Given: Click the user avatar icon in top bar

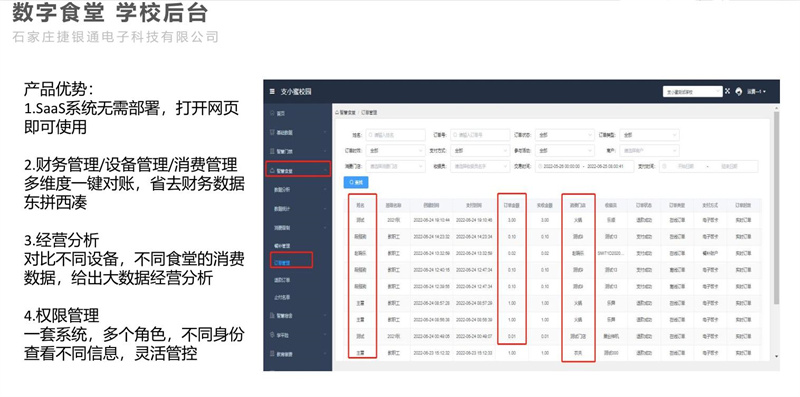Looking at the screenshot, I should point(739,92).
